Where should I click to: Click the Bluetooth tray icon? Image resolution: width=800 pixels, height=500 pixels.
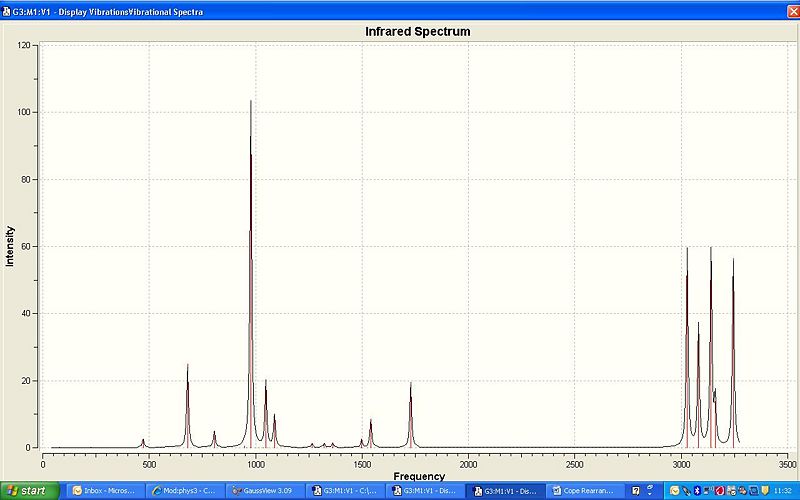pyautogui.click(x=697, y=491)
